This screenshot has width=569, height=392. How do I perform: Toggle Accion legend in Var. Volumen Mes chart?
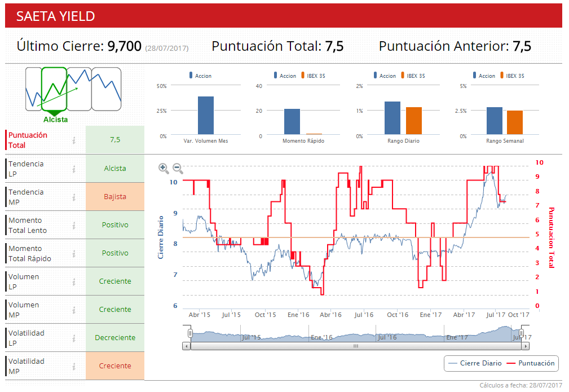[x=200, y=76]
